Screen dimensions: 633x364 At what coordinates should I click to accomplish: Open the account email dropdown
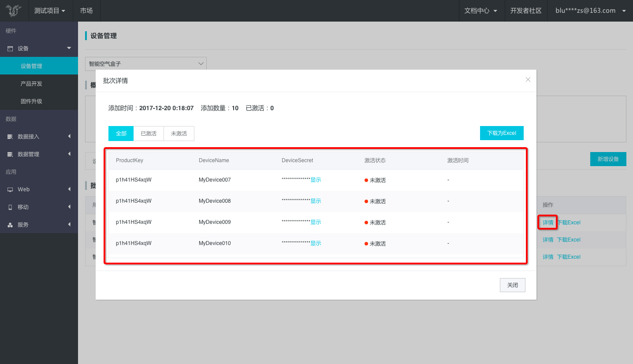[591, 11]
